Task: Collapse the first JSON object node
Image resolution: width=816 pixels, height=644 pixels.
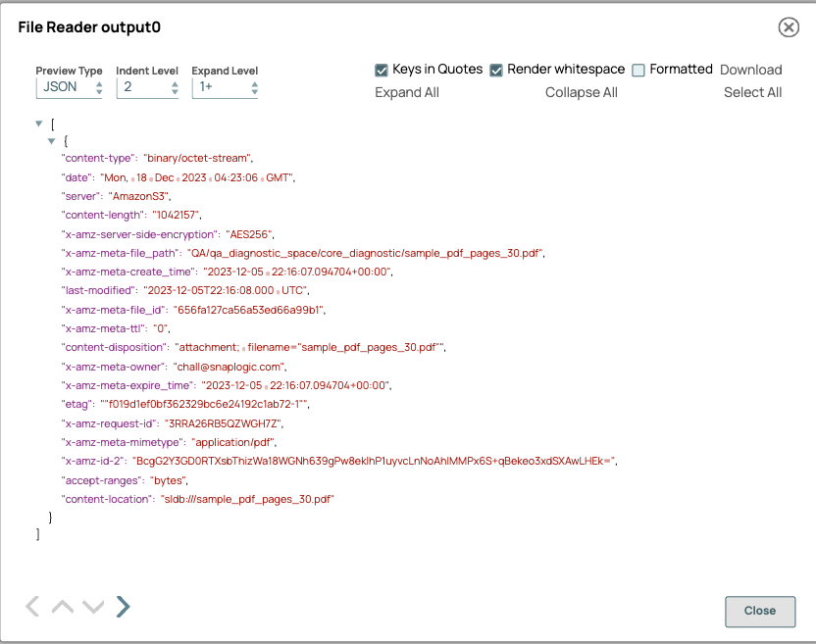Action: 51,140
